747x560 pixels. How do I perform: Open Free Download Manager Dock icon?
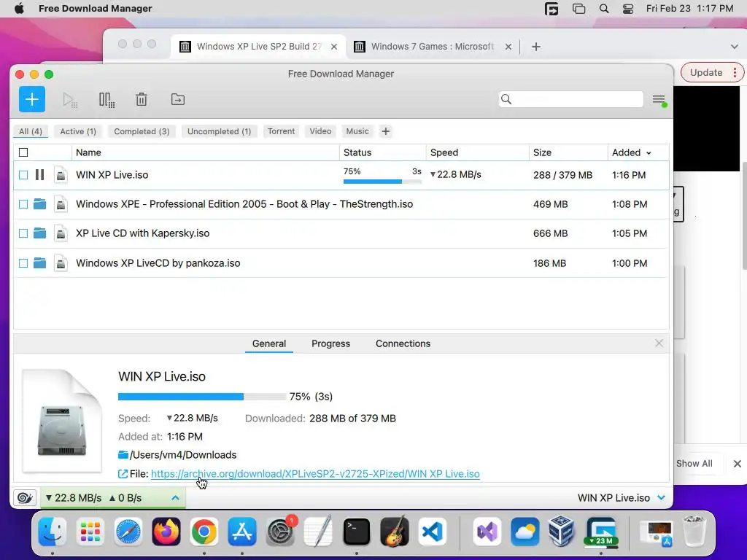[601, 532]
